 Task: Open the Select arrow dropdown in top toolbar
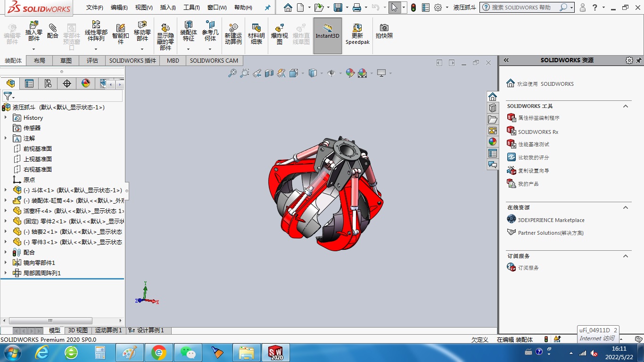(404, 8)
